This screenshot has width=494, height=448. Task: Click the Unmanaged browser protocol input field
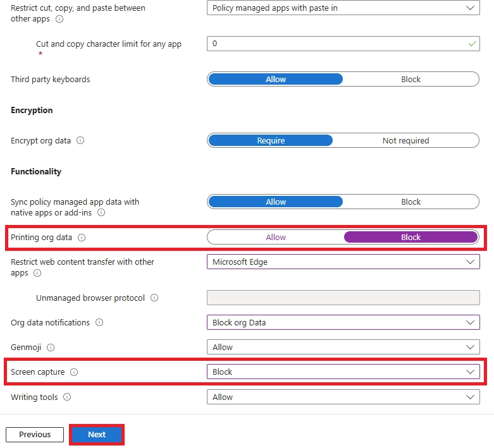point(343,298)
